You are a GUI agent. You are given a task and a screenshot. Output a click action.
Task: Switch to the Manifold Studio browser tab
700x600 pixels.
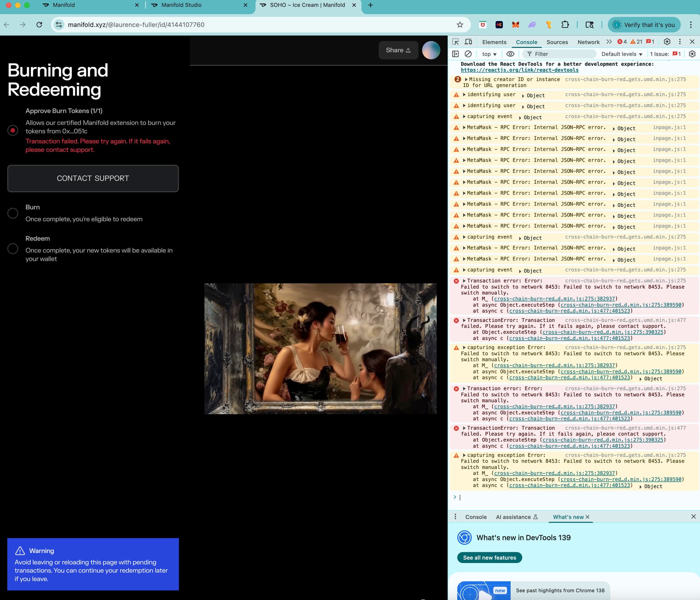point(199,5)
